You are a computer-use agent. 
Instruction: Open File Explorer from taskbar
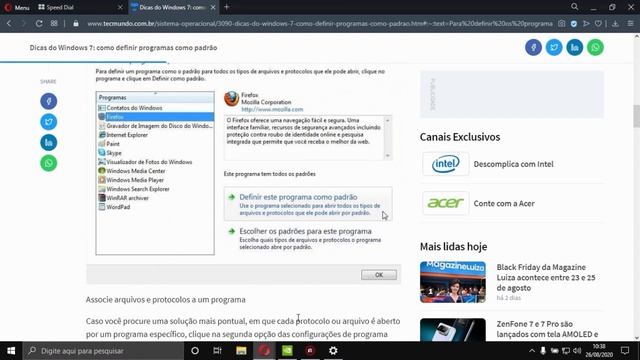(241, 351)
